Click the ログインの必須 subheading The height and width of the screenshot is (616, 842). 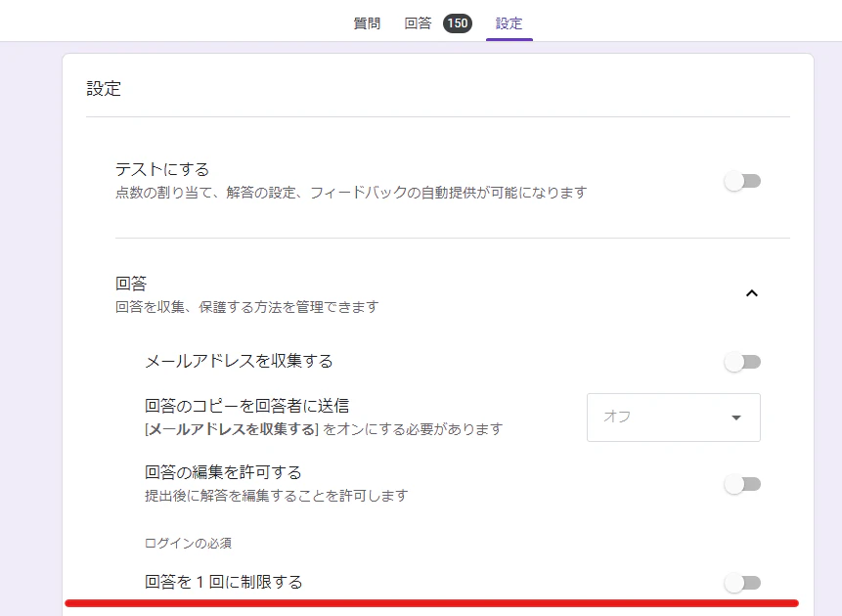188,544
